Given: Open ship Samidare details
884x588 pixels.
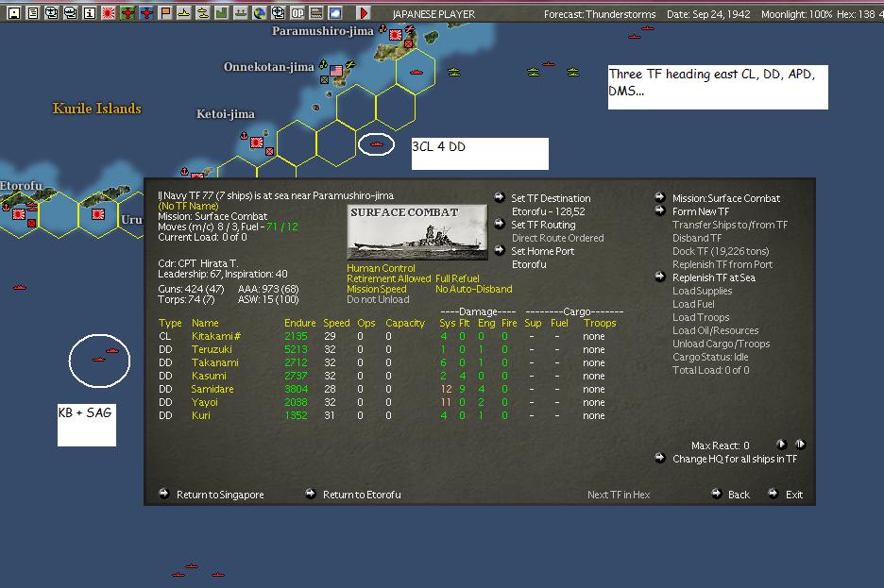Looking at the screenshot, I should click(212, 389).
